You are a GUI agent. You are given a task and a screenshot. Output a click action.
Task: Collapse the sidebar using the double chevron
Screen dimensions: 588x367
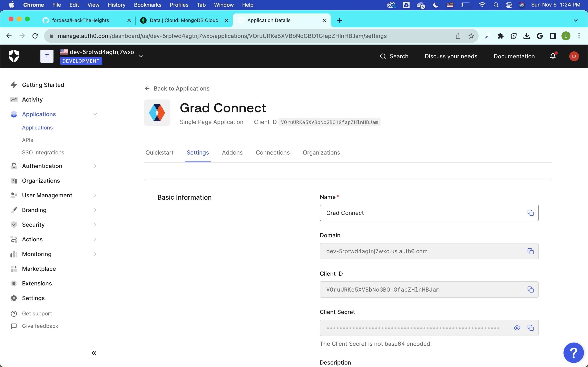pyautogui.click(x=94, y=353)
